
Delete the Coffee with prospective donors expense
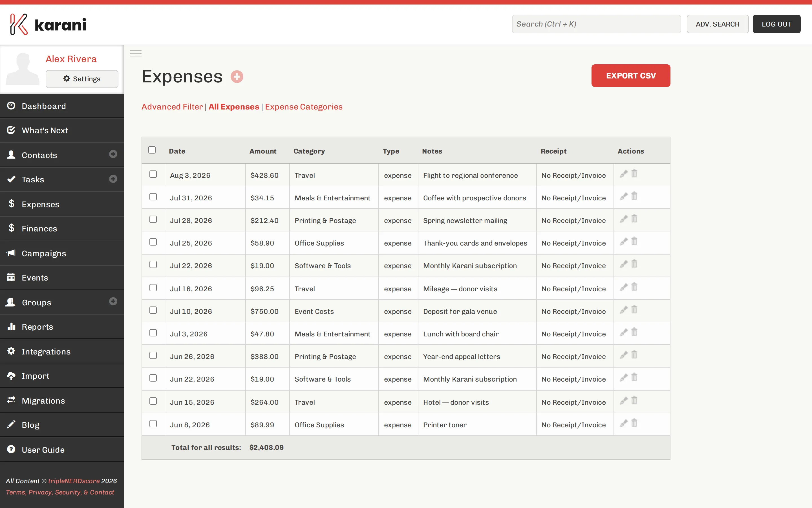(x=634, y=196)
